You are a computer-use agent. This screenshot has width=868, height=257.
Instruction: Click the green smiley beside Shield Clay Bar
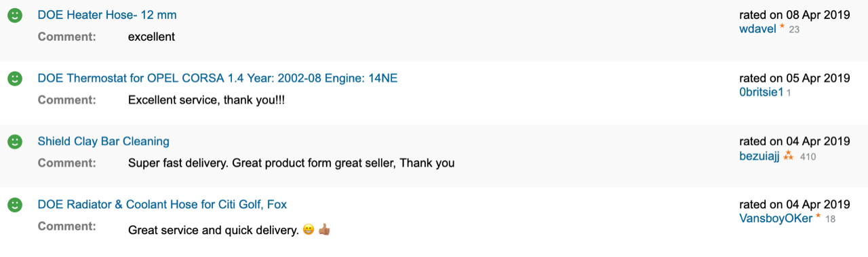tap(15, 142)
